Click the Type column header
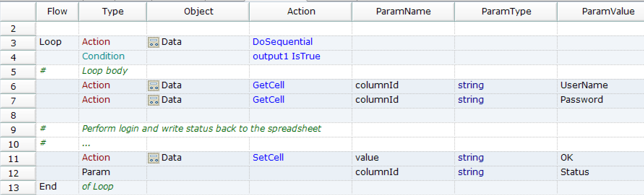The image size is (644, 195). 113,12
